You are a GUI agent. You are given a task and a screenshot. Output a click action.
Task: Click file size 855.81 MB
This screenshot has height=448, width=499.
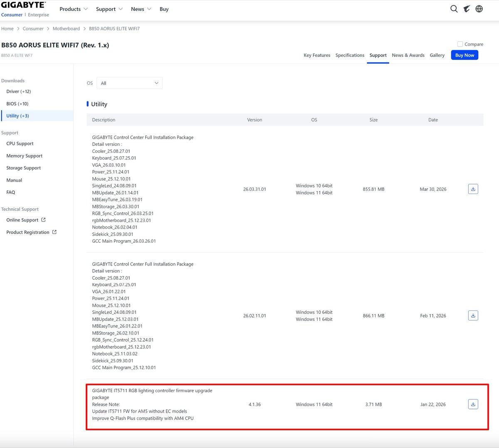[373, 189]
